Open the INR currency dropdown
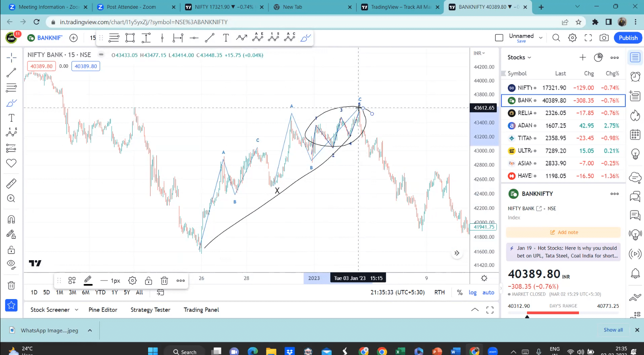The image size is (644, 355). click(x=479, y=53)
